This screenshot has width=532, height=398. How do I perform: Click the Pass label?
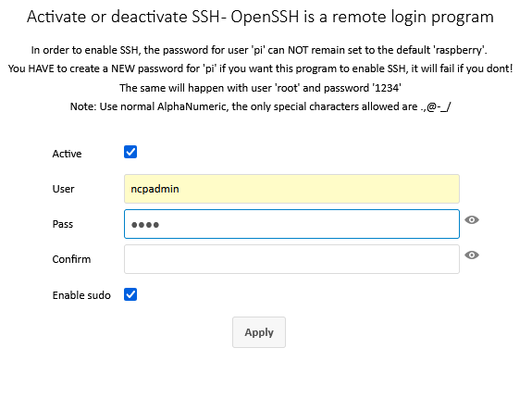tap(62, 224)
